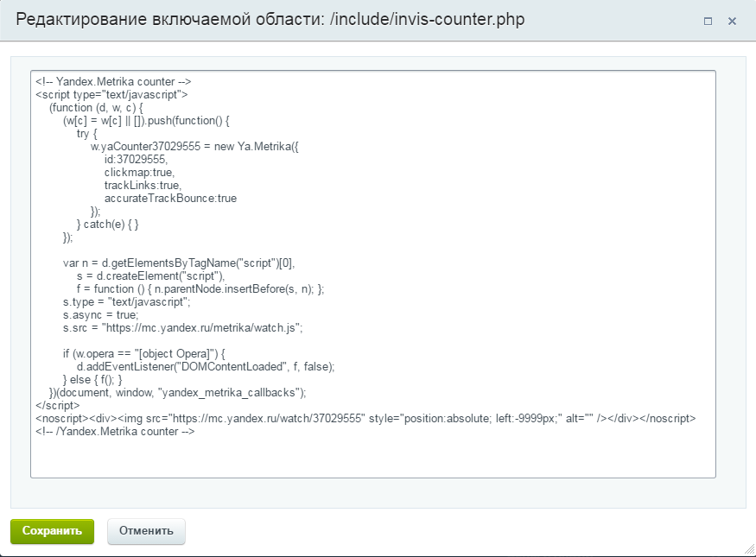Viewport: 756px width, 557px height.
Task: Maximize the dialog with the square icon
Action: pyautogui.click(x=708, y=22)
